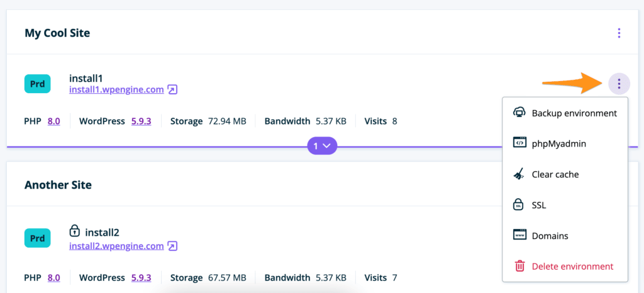Click the SSL lock icon in menu

[519, 205]
